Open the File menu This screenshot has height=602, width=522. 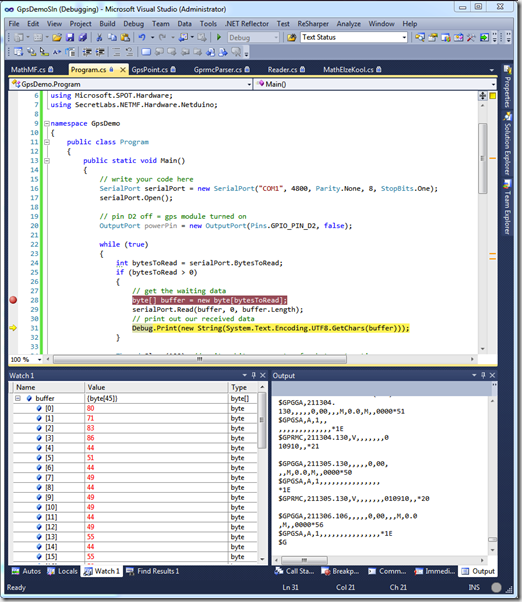coord(14,24)
